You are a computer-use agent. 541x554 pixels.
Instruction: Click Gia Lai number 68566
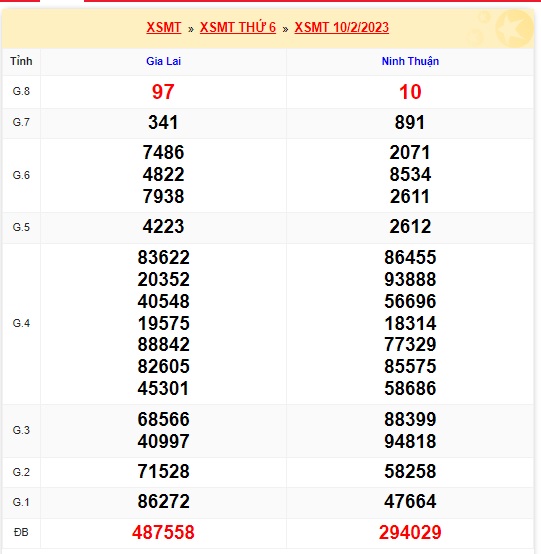tap(163, 419)
